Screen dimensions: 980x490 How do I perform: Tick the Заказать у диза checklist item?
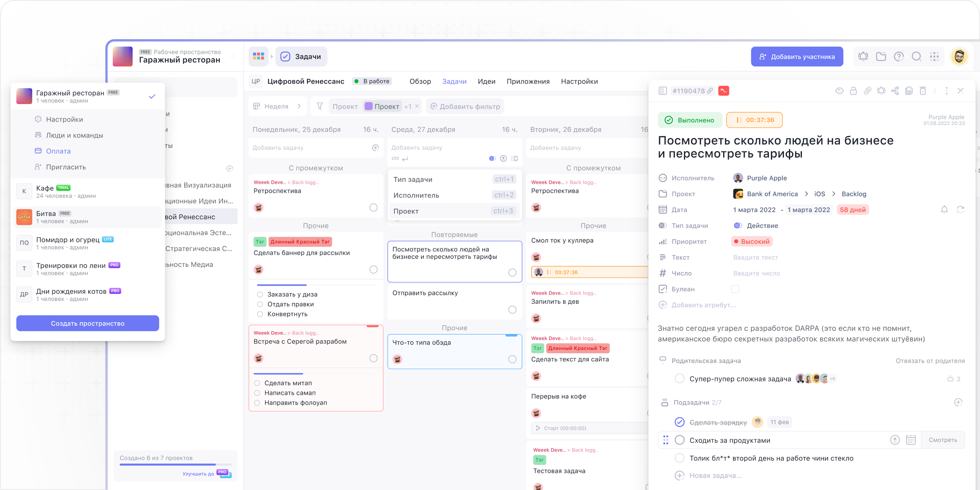coord(260,294)
